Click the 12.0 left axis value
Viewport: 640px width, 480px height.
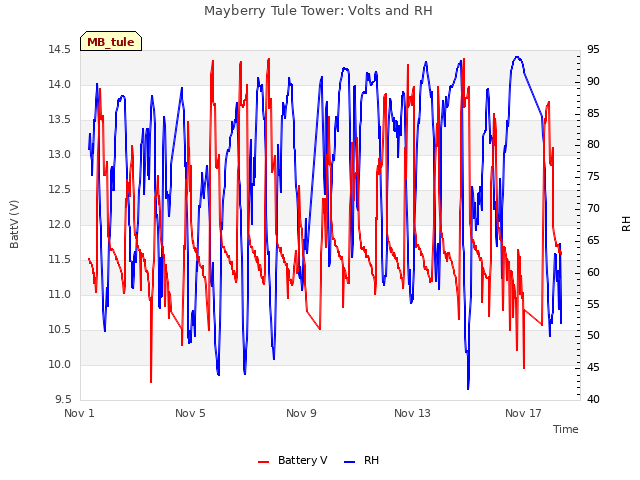[x=60, y=224]
